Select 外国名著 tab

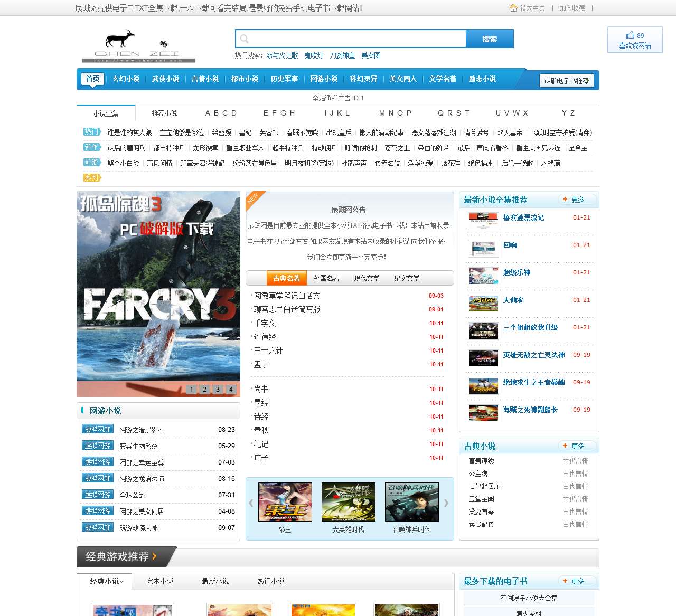pos(326,278)
